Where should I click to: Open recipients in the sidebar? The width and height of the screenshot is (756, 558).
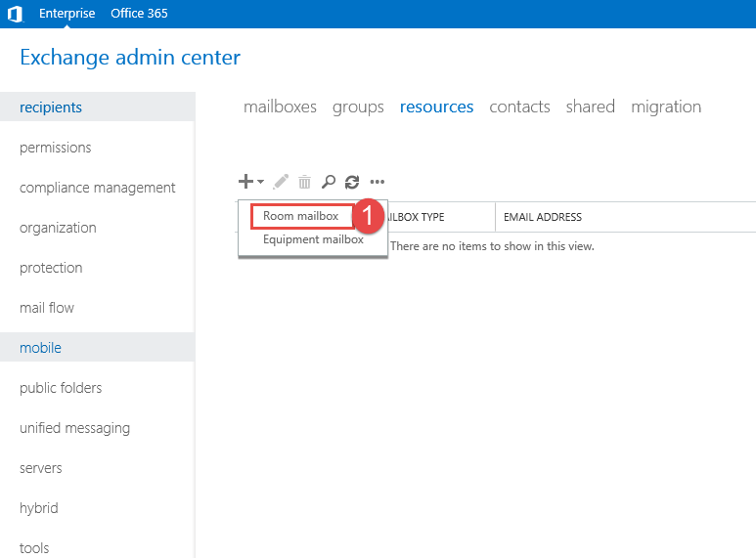click(x=98, y=107)
